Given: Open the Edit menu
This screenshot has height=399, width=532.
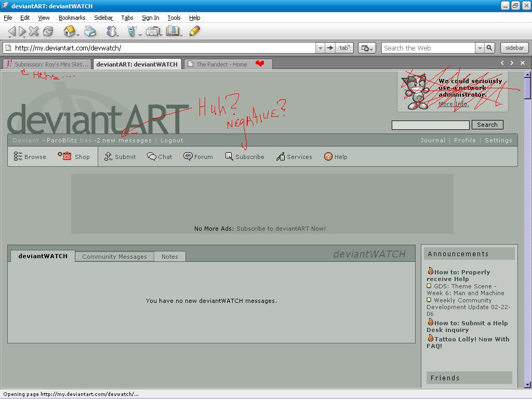Looking at the screenshot, I should 25,18.
